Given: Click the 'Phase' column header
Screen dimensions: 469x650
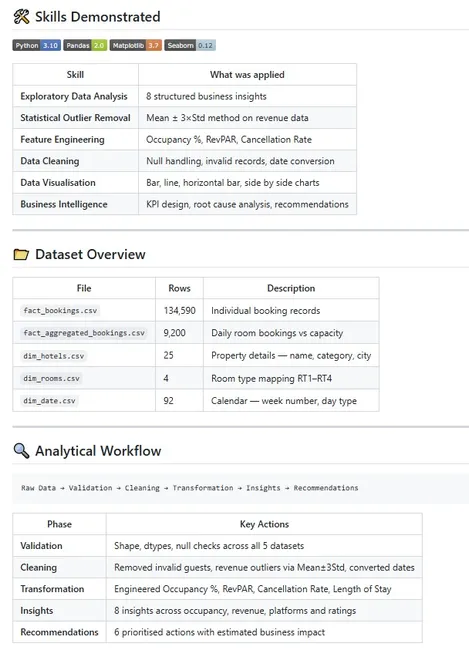Looking at the screenshot, I should click(59, 524).
